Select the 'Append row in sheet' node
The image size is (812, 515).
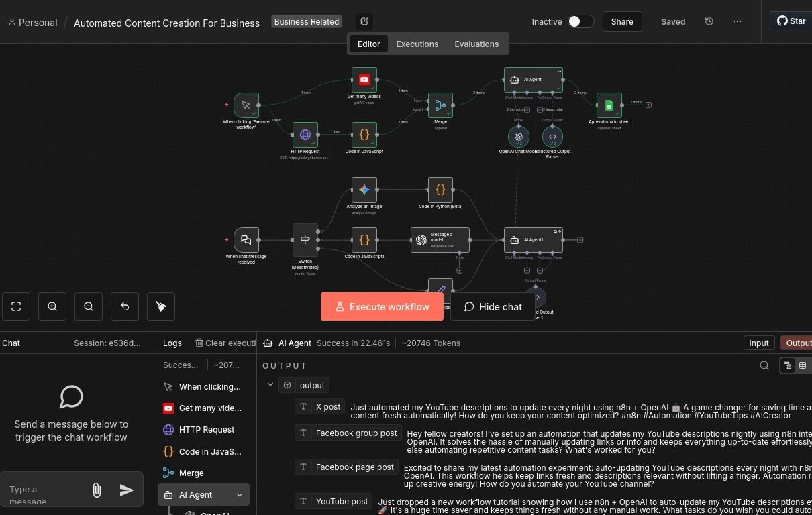609,105
